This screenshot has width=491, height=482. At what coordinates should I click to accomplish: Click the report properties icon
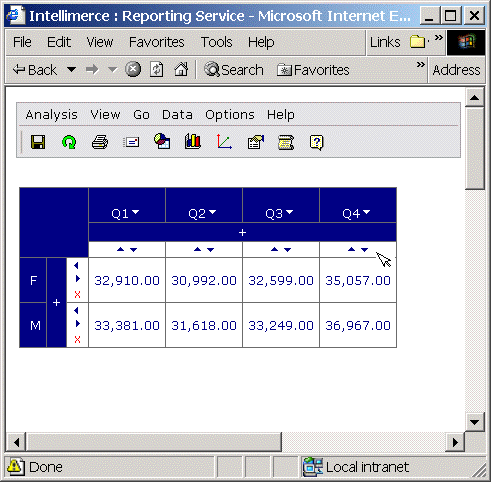click(x=256, y=142)
